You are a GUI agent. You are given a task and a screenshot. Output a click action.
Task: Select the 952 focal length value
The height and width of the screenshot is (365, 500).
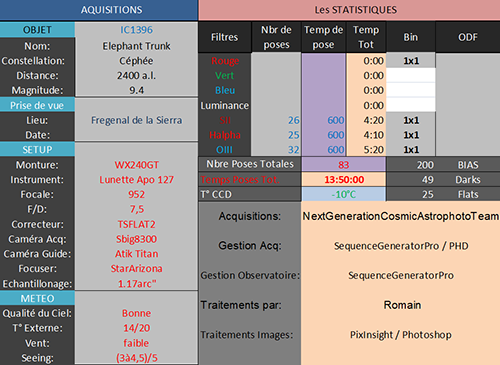pos(136,194)
